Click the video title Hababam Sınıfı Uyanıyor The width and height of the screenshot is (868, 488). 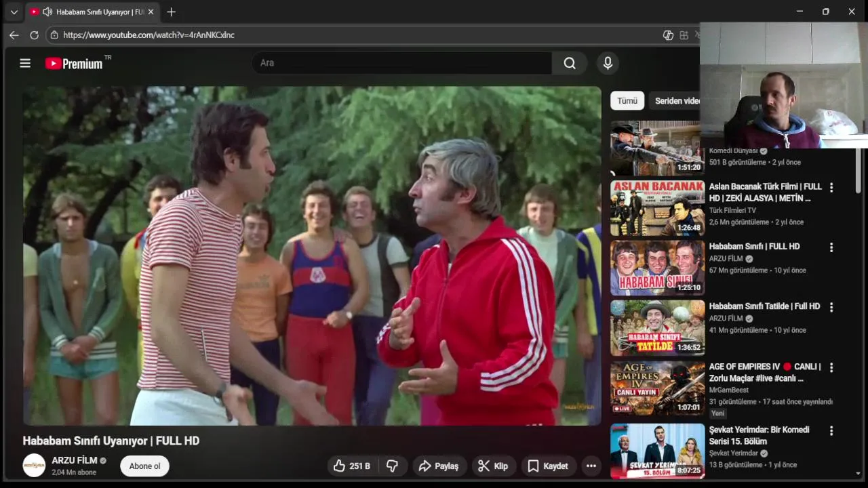[111, 441]
